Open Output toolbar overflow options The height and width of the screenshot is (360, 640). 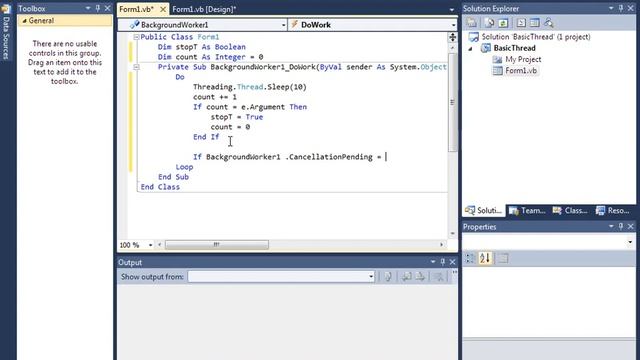tap(454, 273)
